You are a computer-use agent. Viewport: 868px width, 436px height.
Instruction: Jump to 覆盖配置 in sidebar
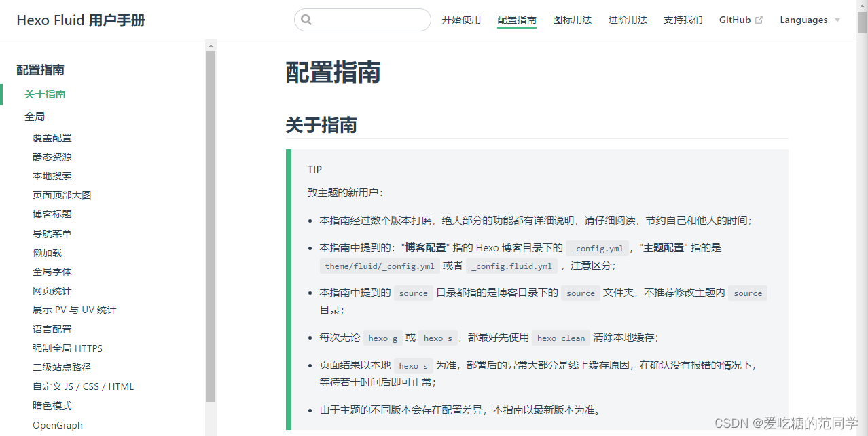tap(52, 138)
